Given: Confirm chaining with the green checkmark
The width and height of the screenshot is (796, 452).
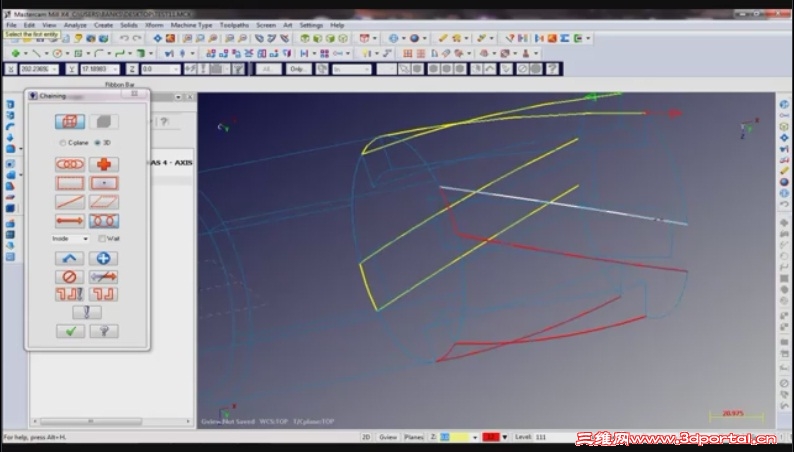Looking at the screenshot, I should pos(71,331).
